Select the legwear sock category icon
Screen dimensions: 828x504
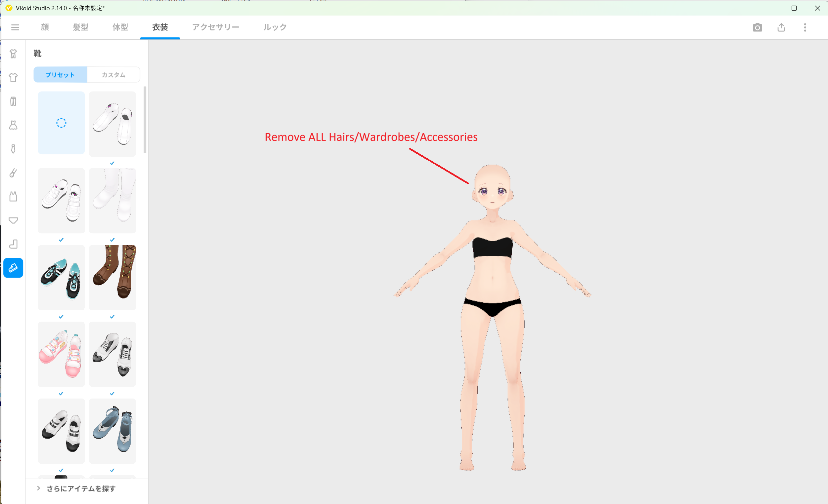13,244
